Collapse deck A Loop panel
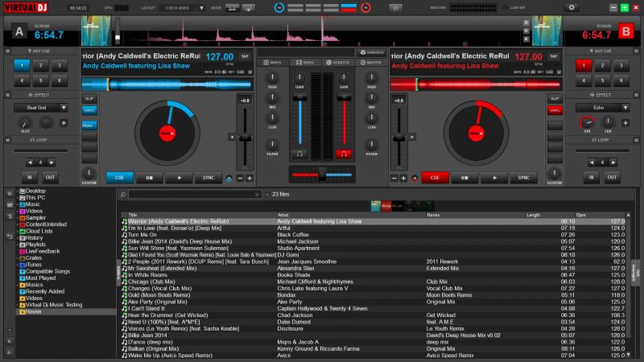 pos(8,140)
